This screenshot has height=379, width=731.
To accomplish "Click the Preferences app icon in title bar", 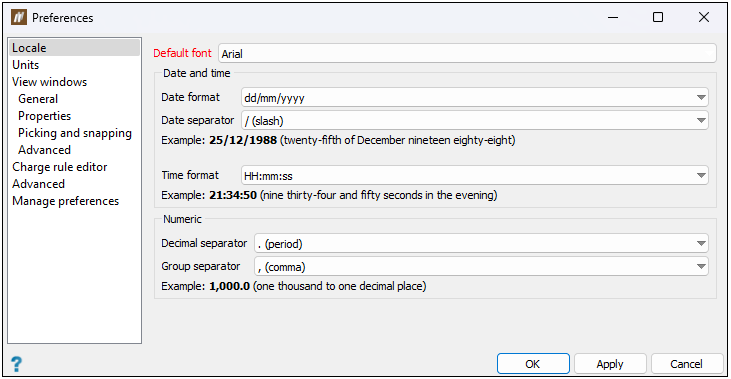I will tap(19, 18).
